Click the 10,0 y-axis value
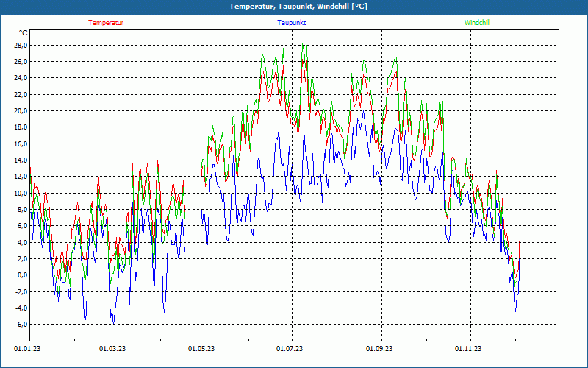The height and width of the screenshot is (368, 588). pos(21,193)
